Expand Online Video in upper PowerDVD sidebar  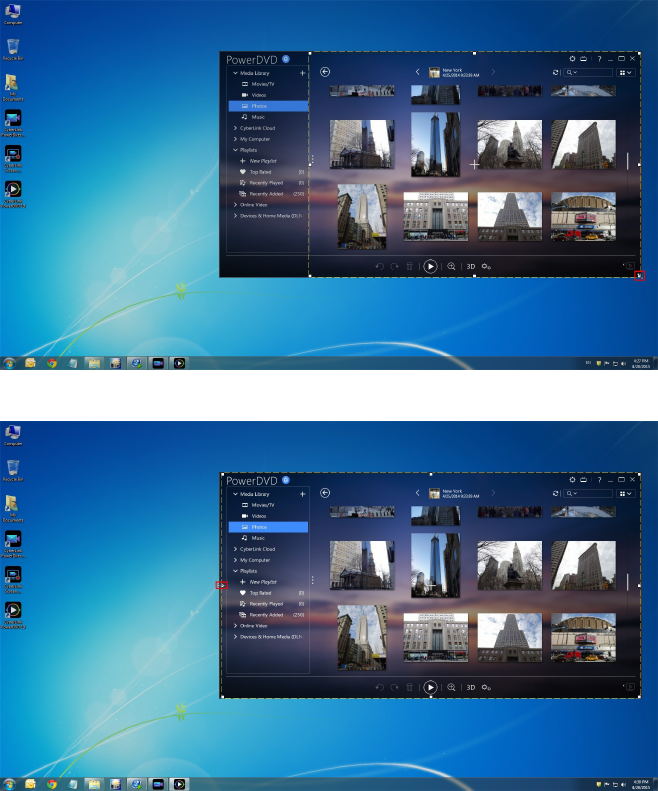click(x=235, y=205)
